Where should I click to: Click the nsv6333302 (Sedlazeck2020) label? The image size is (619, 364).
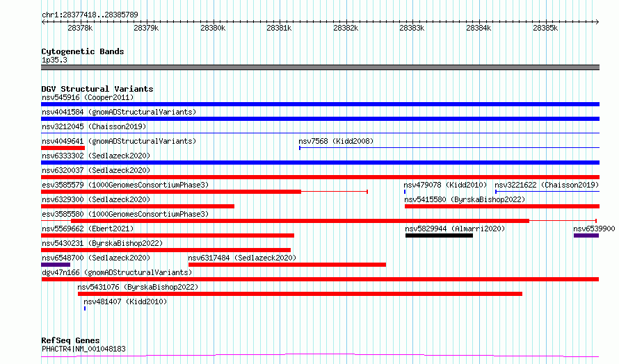pyautogui.click(x=96, y=156)
